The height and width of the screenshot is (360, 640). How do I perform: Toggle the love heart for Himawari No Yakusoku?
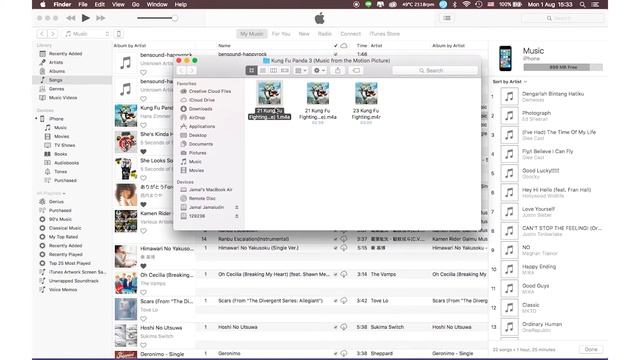tap(143, 266)
